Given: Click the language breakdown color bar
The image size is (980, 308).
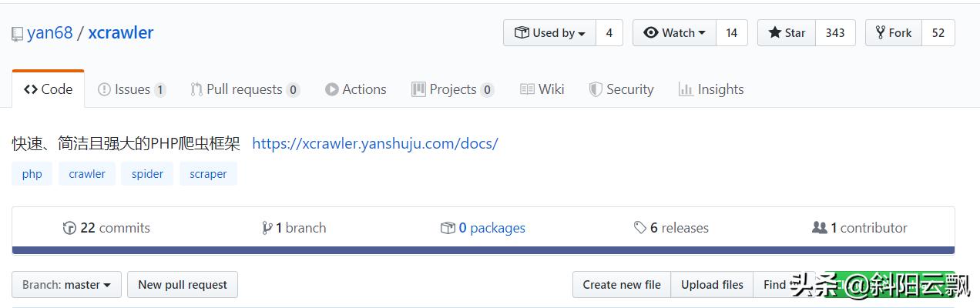Looking at the screenshot, I should [x=483, y=250].
